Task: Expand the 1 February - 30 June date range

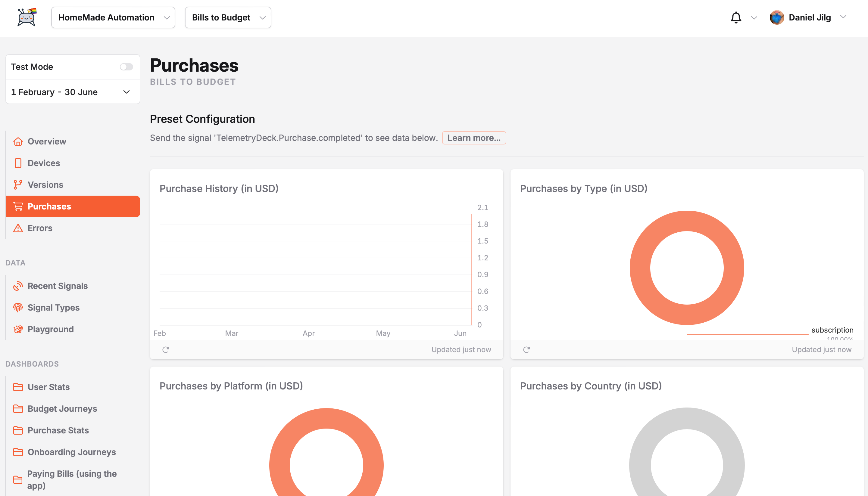Action: pyautogui.click(x=73, y=92)
